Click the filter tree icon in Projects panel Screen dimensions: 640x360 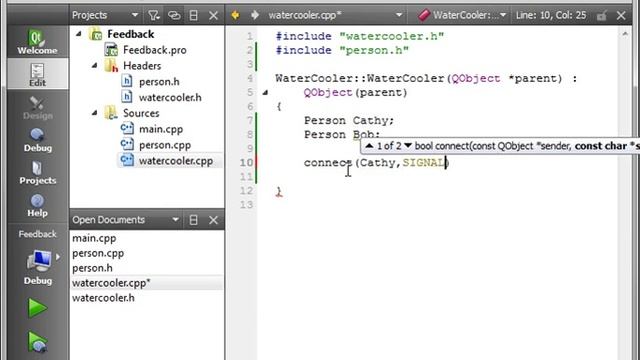[x=154, y=16]
